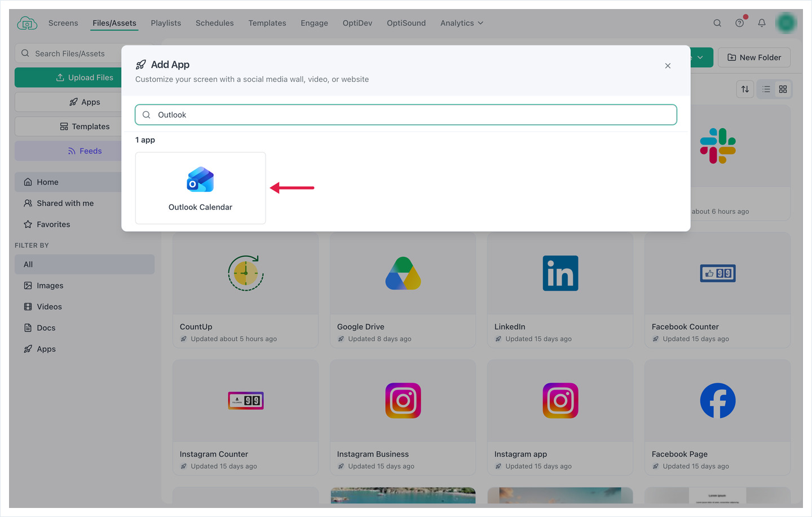812x517 pixels.
Task: Open the OptiDev section
Action: [358, 23]
